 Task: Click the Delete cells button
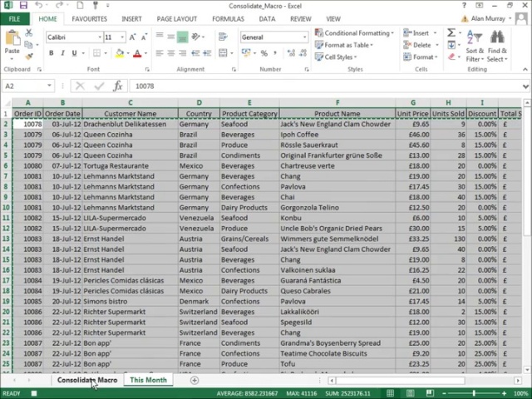[421, 45]
